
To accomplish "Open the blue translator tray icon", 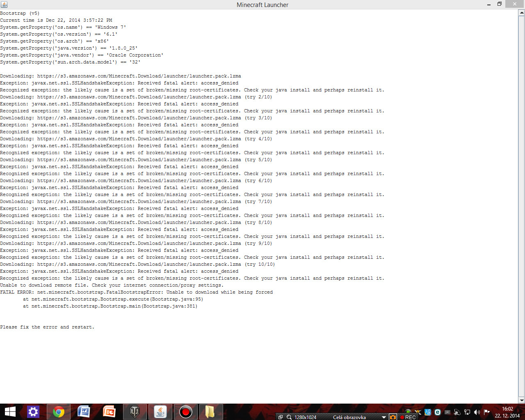I will pos(428,412).
